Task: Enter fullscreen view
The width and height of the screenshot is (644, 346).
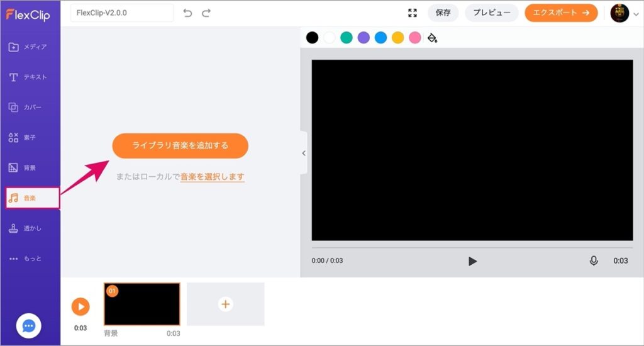Action: (413, 13)
